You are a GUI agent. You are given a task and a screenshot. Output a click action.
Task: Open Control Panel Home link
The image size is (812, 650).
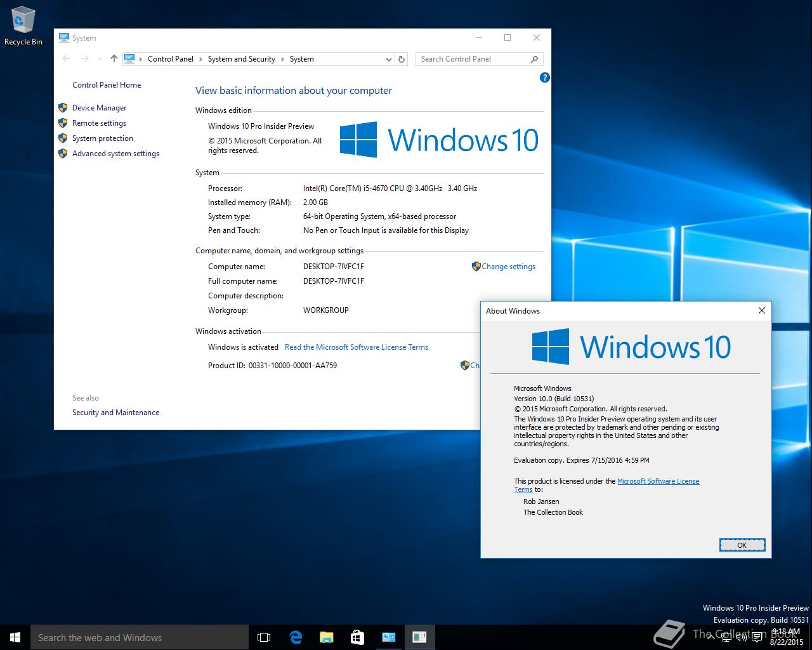click(x=107, y=85)
